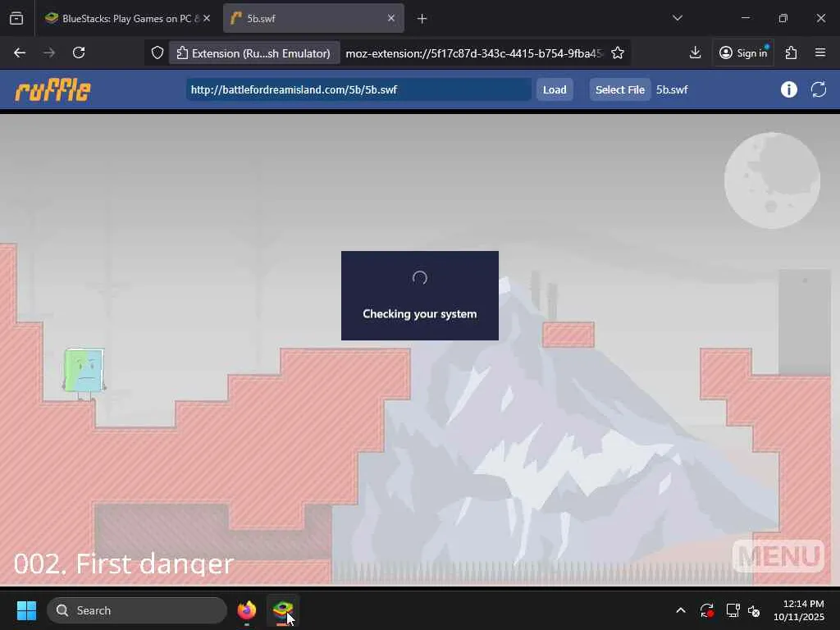The width and height of the screenshot is (840, 630).
Task: Click the Extension Ruffle Emulator identity label
Action: (x=254, y=53)
